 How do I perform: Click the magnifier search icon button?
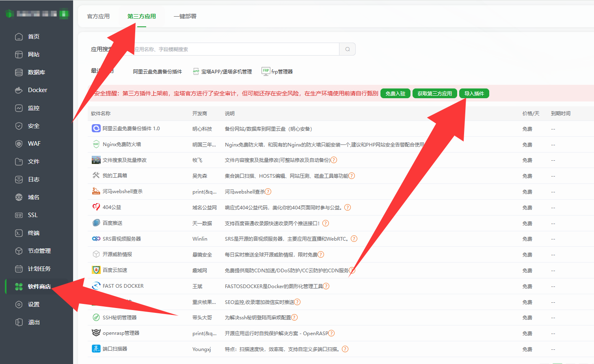[x=348, y=49]
